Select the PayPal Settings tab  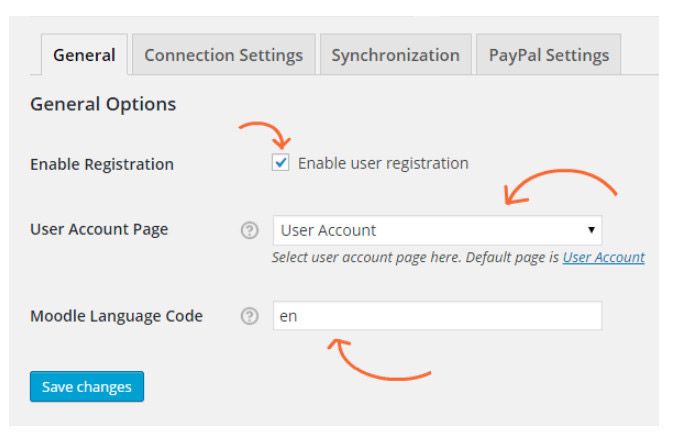coord(548,55)
